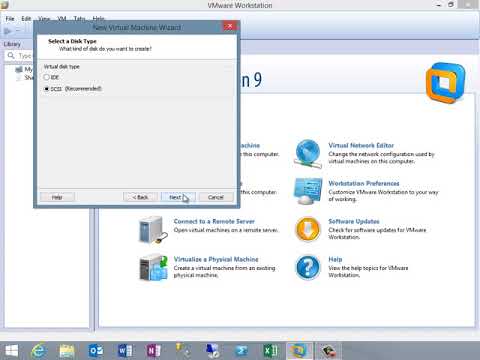Click the power on play toolbar icon

point(8,31)
